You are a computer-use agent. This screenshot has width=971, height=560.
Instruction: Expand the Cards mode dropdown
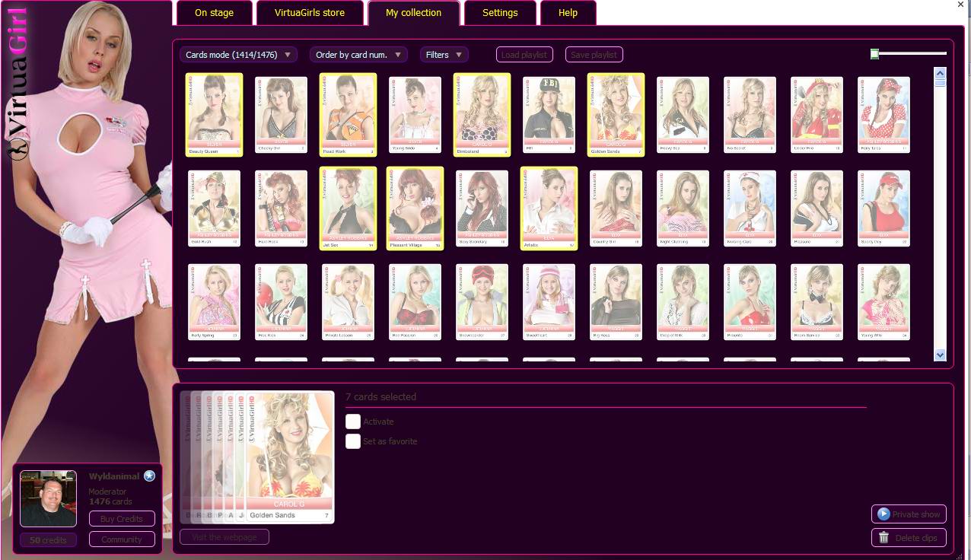coord(238,55)
